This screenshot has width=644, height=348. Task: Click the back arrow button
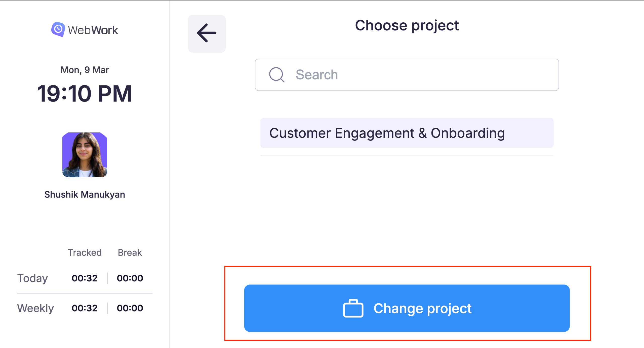pyautogui.click(x=207, y=33)
